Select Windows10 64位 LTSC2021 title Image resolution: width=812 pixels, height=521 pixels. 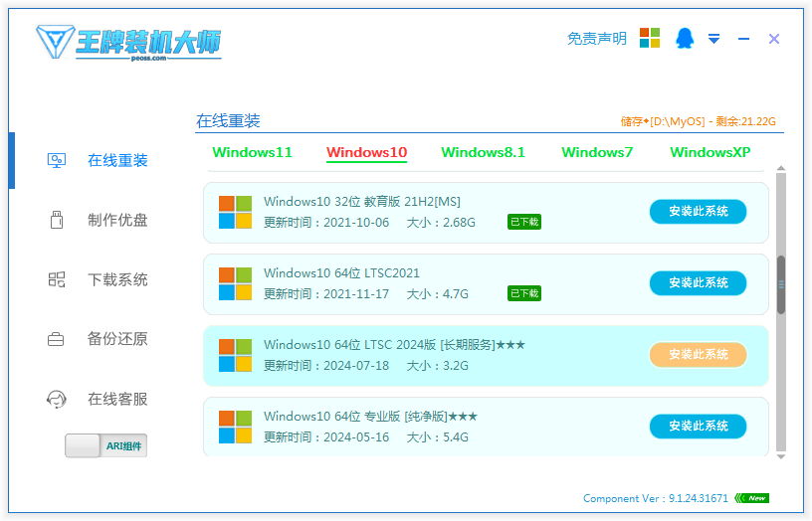pos(341,272)
